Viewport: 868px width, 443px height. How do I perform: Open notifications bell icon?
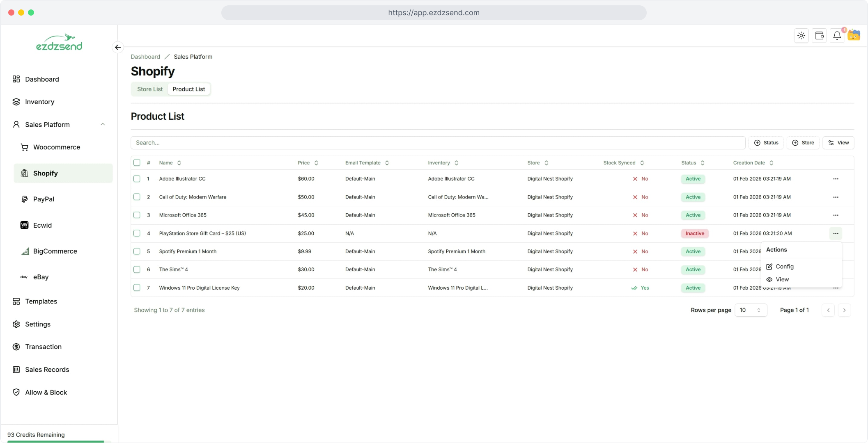[837, 36]
